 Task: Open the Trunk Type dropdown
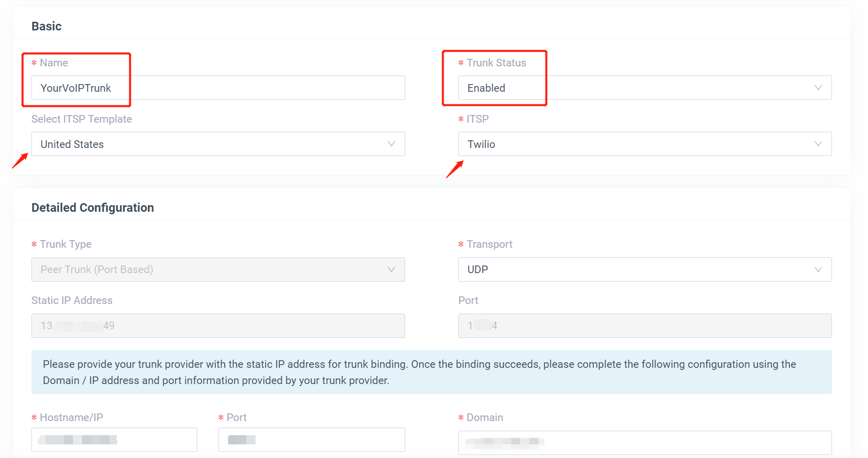pos(218,270)
